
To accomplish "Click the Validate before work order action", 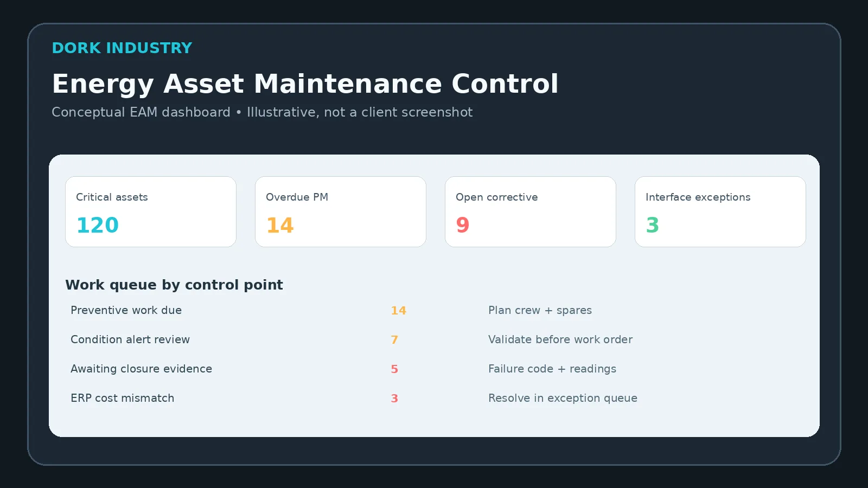I will (560, 339).
